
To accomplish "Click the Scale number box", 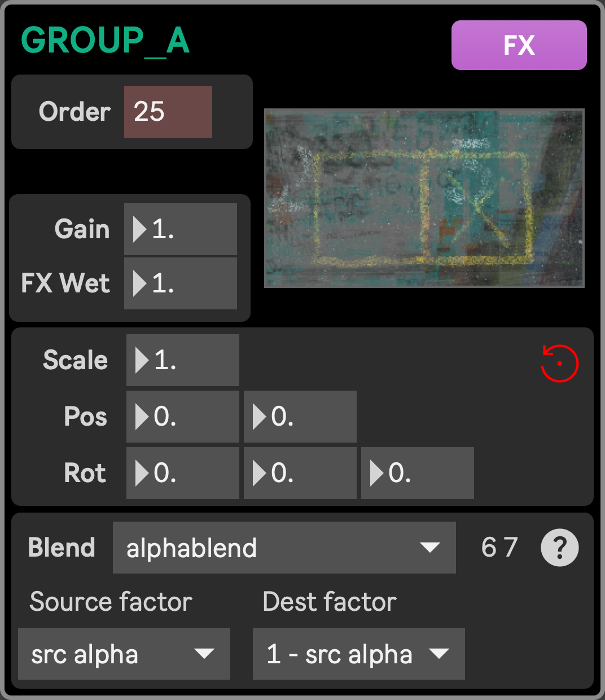I will [x=183, y=360].
